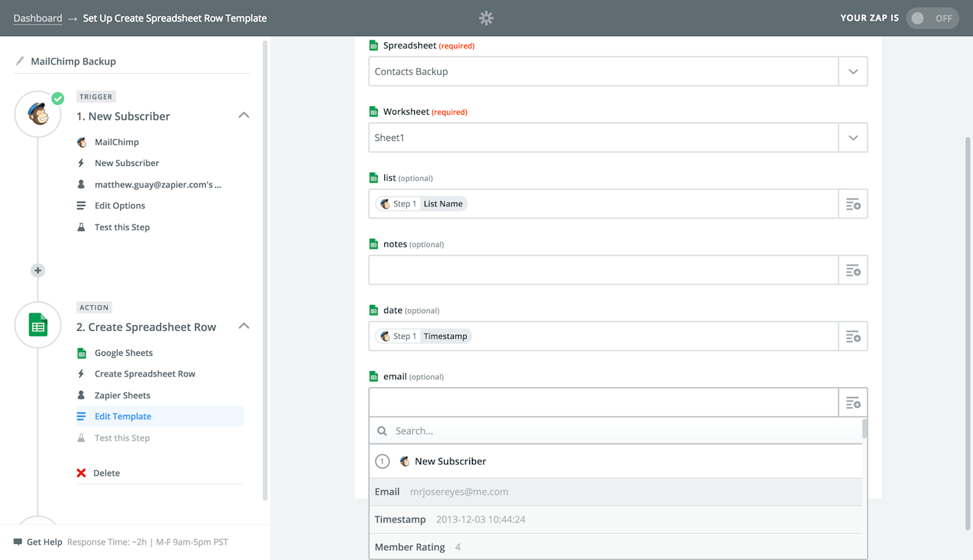Viewport: 973px width, 560px height.
Task: Click the MailChimp trigger step circle
Action: coord(38,114)
